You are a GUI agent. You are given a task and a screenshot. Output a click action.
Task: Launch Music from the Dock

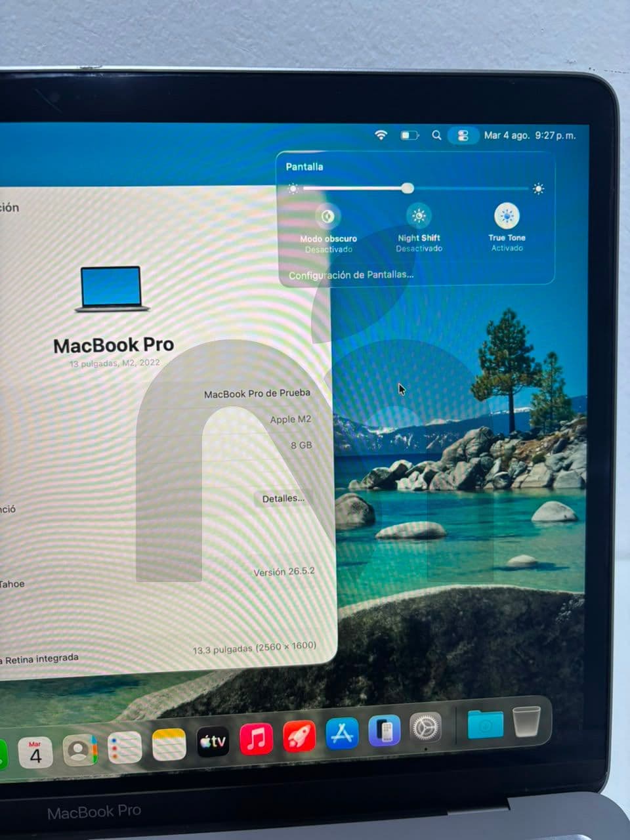pos(257,740)
